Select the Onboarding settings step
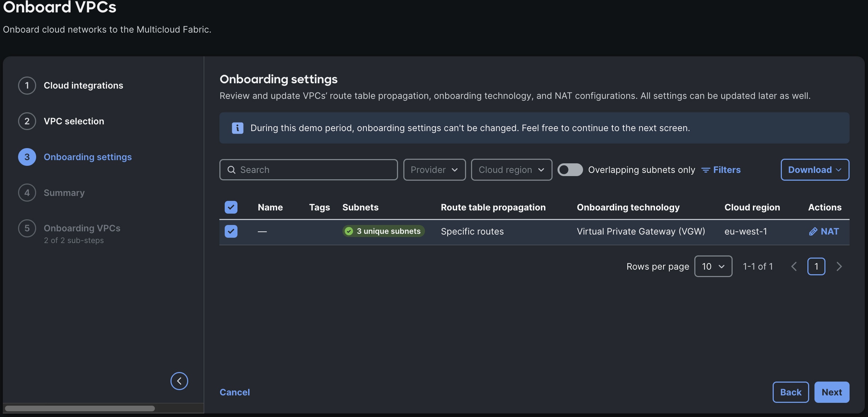 (x=88, y=157)
